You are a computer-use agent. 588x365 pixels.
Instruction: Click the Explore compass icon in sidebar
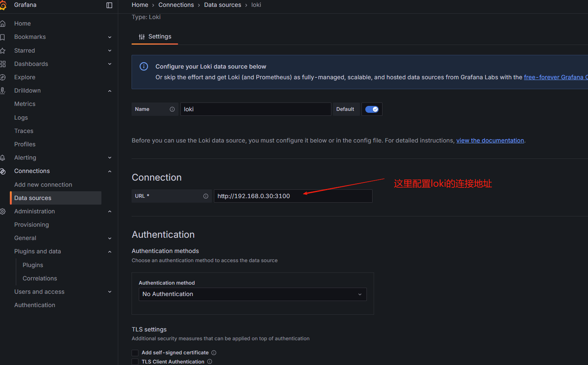point(3,77)
